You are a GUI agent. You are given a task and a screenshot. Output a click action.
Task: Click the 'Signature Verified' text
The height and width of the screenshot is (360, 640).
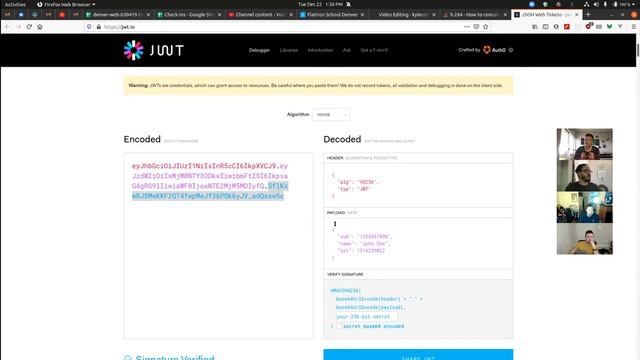tap(175, 358)
